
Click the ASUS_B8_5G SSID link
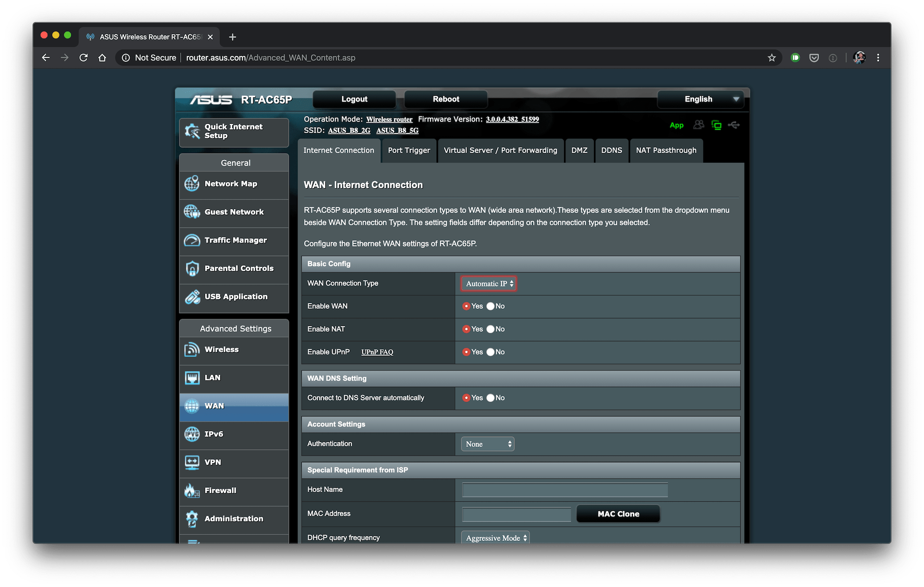coord(398,130)
